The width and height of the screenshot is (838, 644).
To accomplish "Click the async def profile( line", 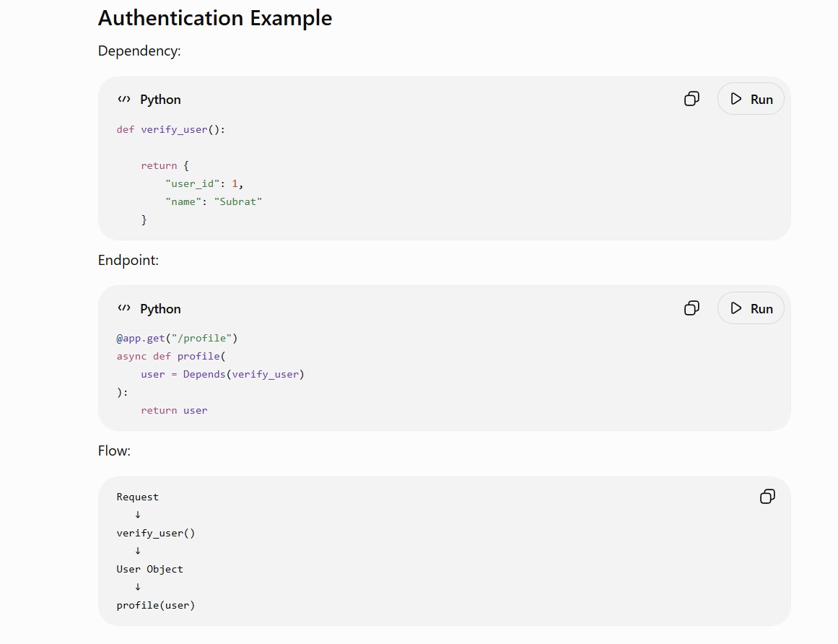I will click(x=171, y=357).
